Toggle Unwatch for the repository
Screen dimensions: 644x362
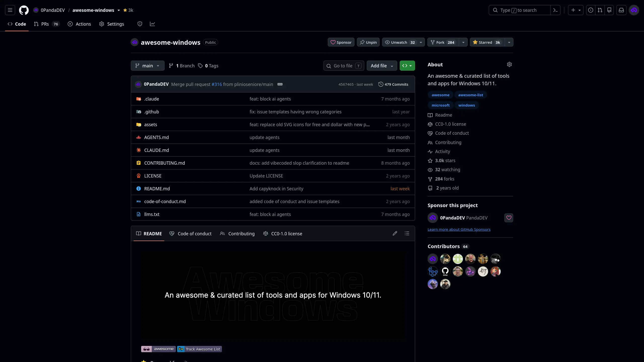coord(400,42)
